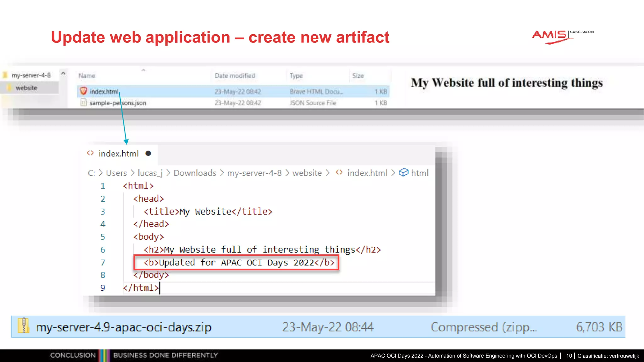Select the index.html file in Explorer

(x=233, y=91)
